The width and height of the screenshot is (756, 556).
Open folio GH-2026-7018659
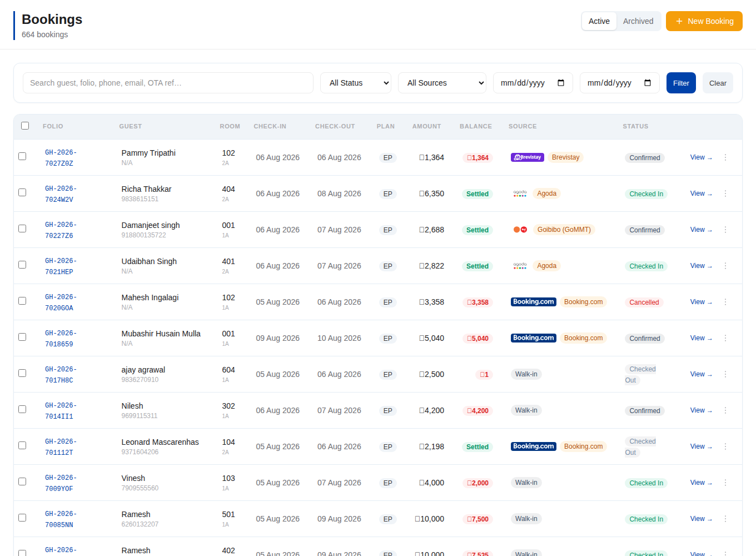[x=61, y=339]
